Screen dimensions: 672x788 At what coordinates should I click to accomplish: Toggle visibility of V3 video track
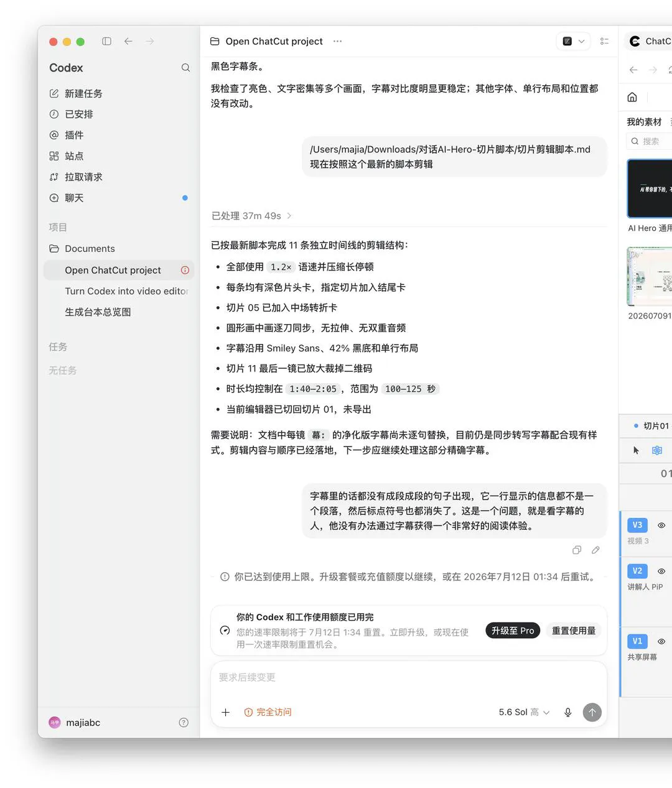[x=661, y=526]
